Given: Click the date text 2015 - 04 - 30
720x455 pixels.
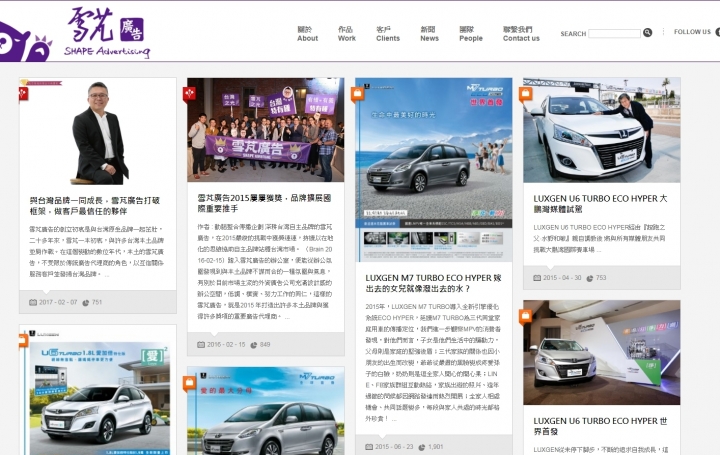Looking at the screenshot, I should point(562,278).
